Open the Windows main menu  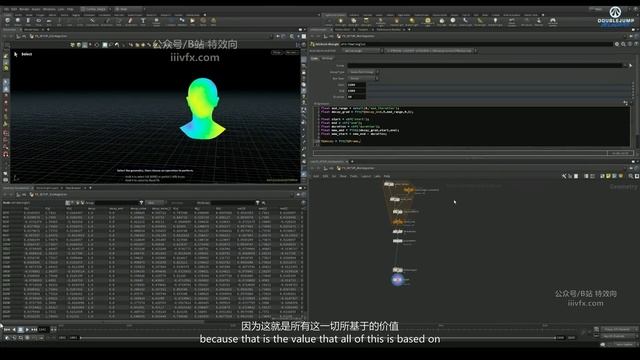[49, 9]
